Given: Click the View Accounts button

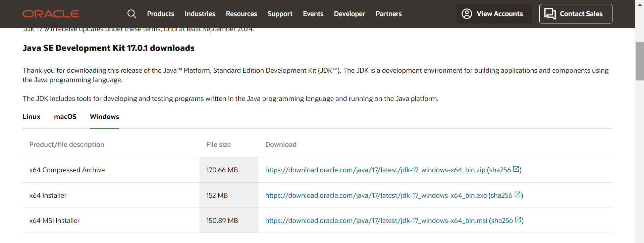Looking at the screenshot, I should click(x=494, y=14).
